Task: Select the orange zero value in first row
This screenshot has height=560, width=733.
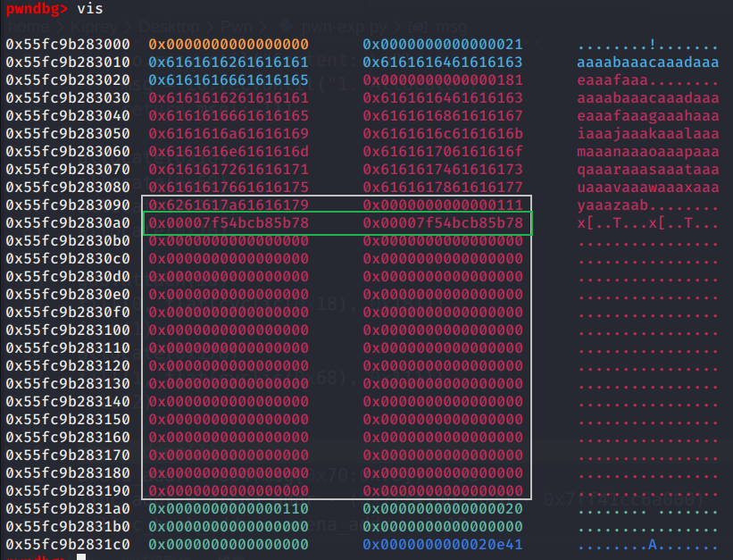Action: pos(229,45)
